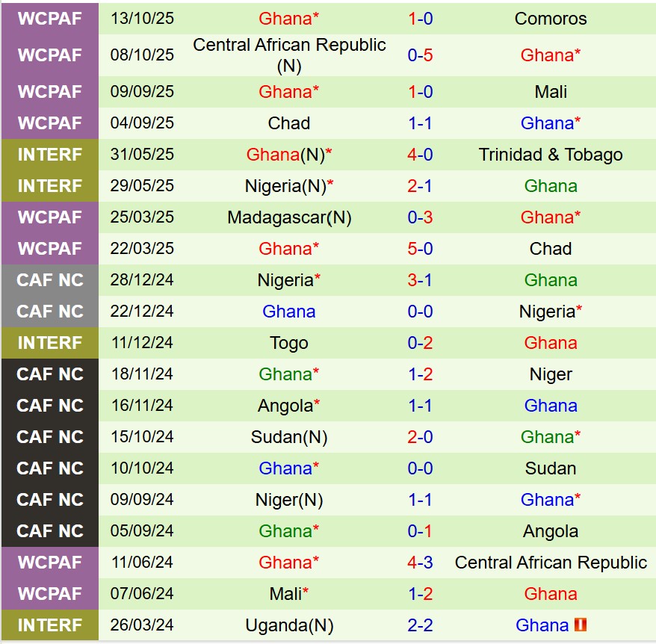Open the Comoros team link
Image resolution: width=656 pixels, height=644 pixels.
pos(551,19)
